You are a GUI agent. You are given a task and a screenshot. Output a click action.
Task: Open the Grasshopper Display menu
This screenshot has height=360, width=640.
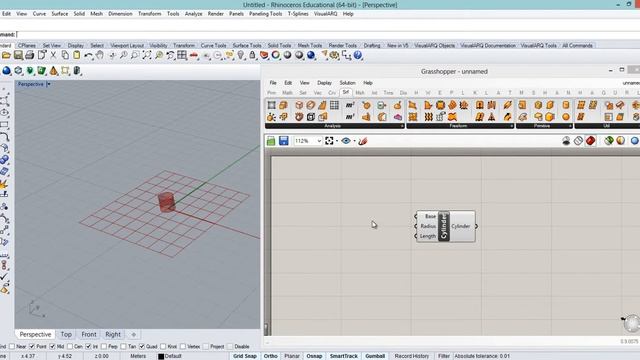point(324,83)
